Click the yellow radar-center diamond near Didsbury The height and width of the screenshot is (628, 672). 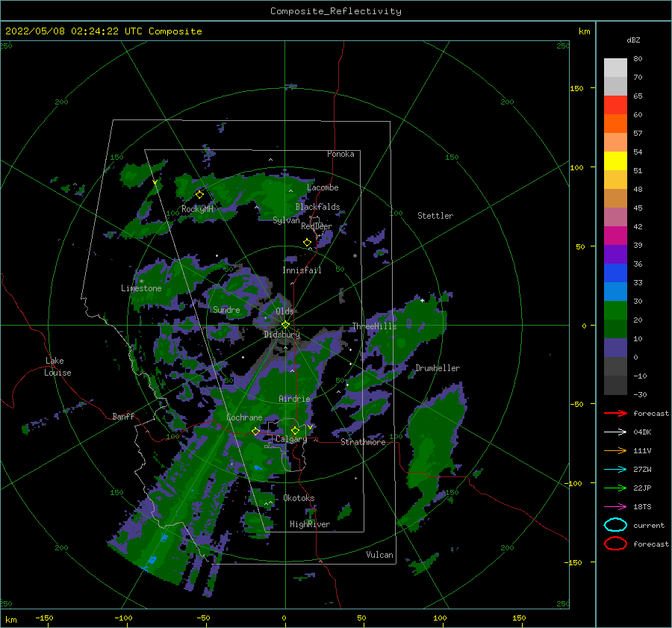pos(285,325)
